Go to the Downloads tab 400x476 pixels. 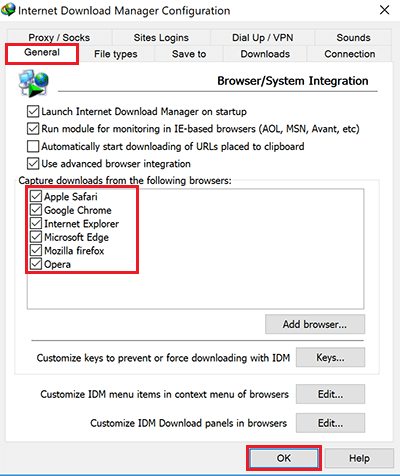[x=265, y=54]
